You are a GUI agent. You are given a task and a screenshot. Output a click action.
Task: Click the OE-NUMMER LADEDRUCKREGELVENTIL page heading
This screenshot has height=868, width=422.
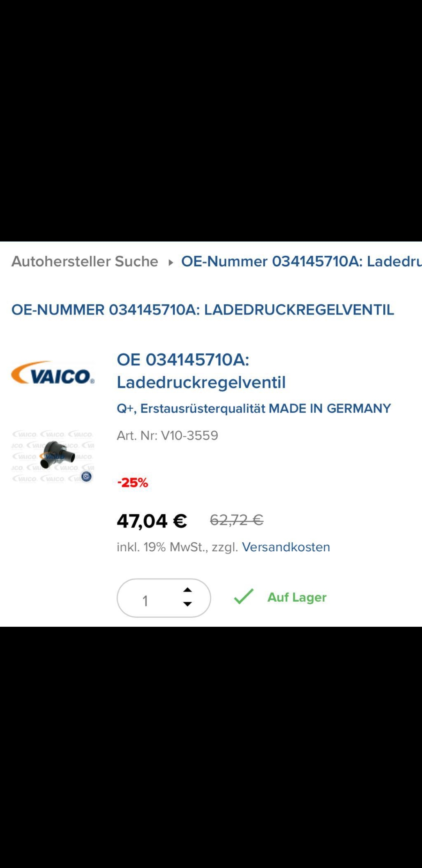203,310
